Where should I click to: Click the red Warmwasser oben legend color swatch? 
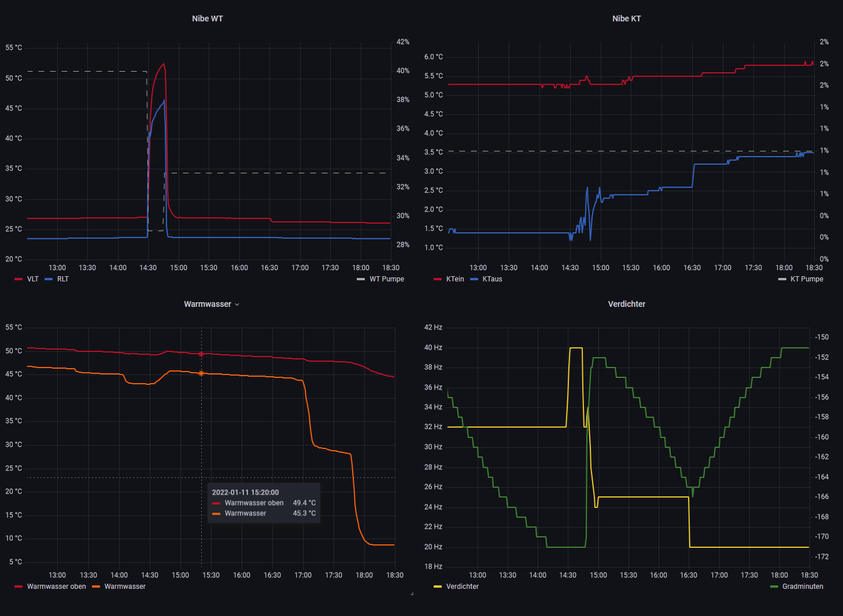(x=19, y=587)
